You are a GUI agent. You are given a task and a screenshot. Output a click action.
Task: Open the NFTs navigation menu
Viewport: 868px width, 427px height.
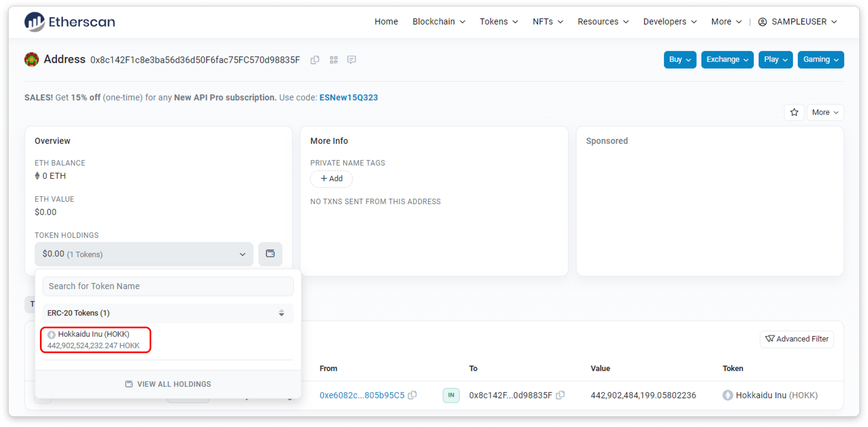(x=547, y=22)
